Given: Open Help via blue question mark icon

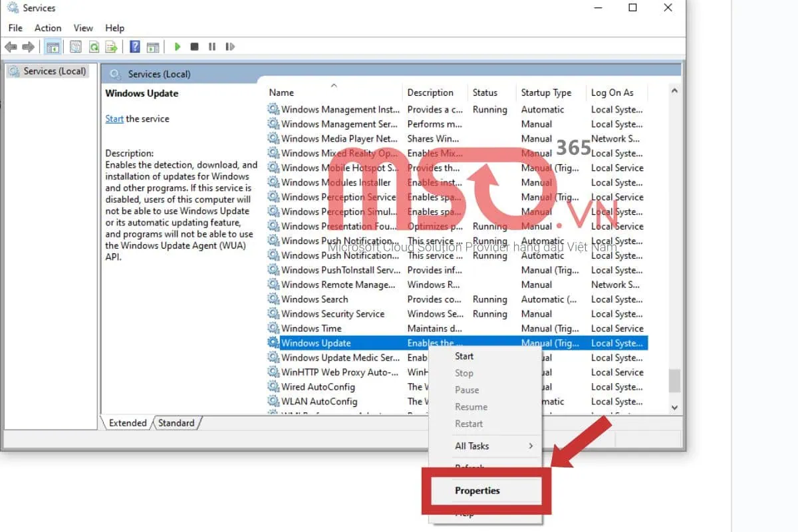Looking at the screenshot, I should pyautogui.click(x=135, y=47).
